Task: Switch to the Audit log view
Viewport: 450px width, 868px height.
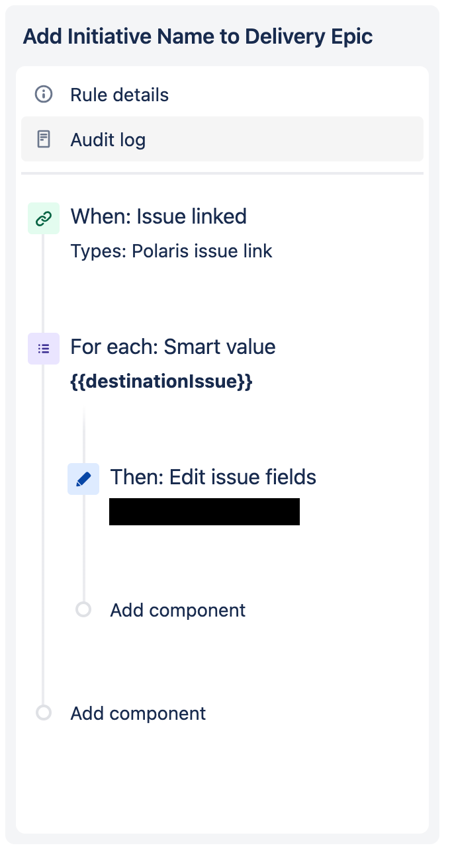Action: coord(107,140)
